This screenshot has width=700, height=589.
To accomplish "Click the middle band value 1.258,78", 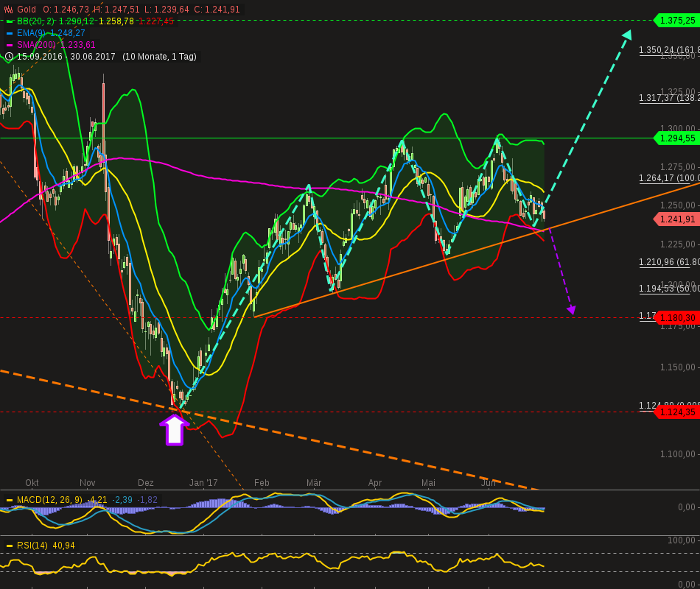I will pyautogui.click(x=116, y=21).
